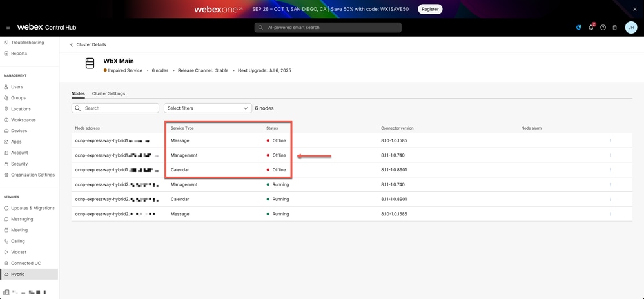Click Running status of hybrid2 Calendar node

(x=278, y=199)
